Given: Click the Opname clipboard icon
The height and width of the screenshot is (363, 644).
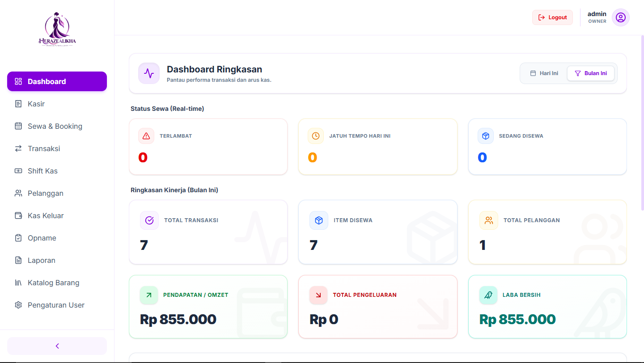Looking at the screenshot, I should point(18,238).
